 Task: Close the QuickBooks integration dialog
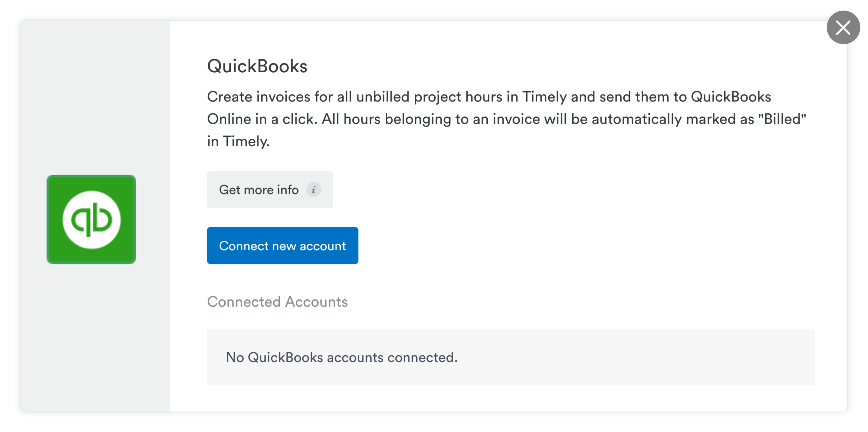pos(843,27)
